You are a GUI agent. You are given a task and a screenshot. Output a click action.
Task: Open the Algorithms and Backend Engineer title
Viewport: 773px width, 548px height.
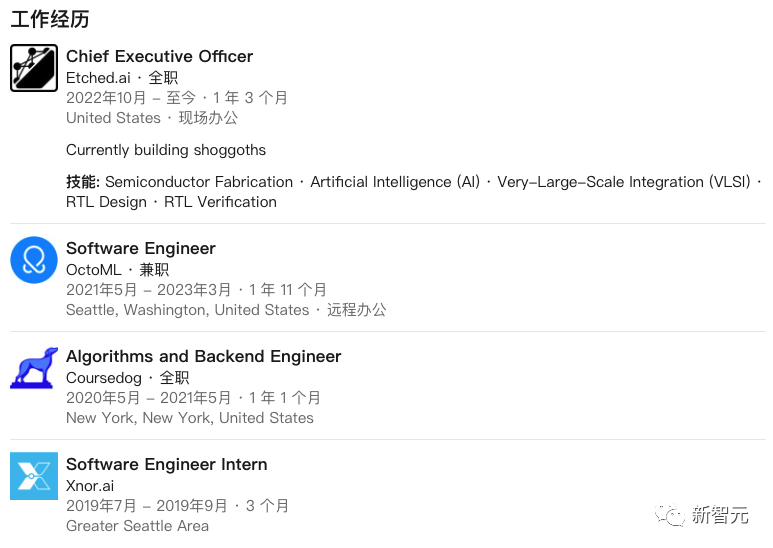click(204, 356)
